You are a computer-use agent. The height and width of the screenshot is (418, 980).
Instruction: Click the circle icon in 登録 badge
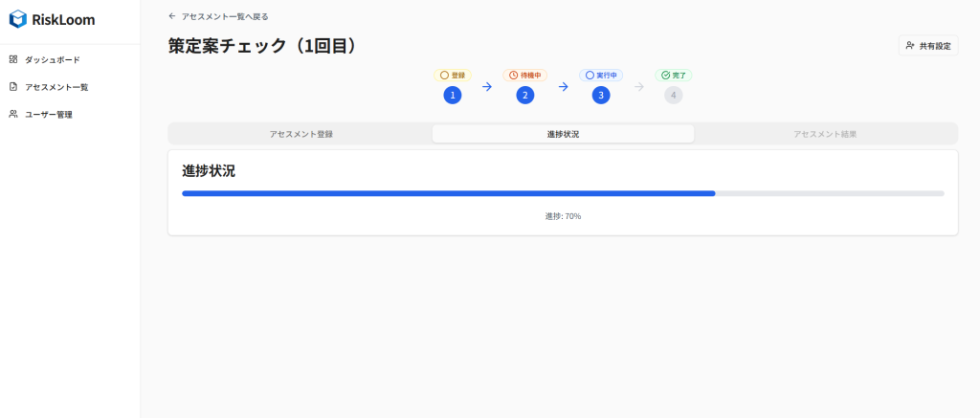click(x=444, y=75)
